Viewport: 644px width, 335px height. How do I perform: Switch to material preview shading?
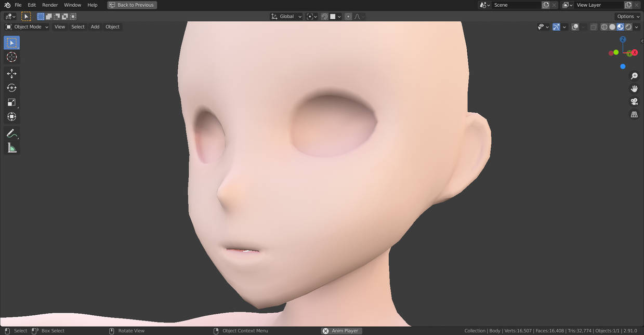click(620, 27)
